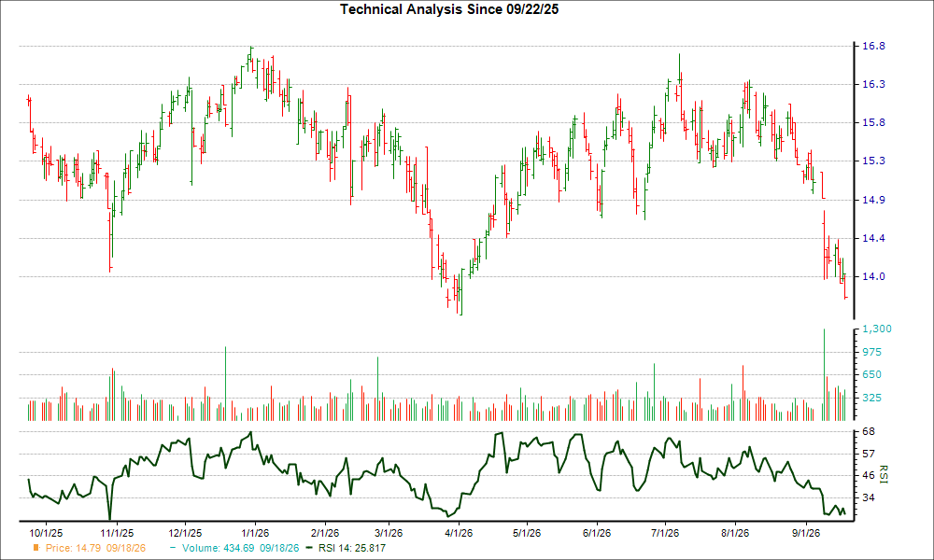Click the 16.8 price axis label
This screenshot has width=934, height=560.
[873, 46]
